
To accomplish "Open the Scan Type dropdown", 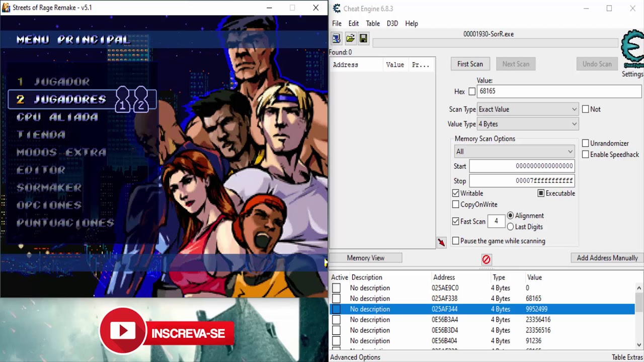I will coord(527,109).
